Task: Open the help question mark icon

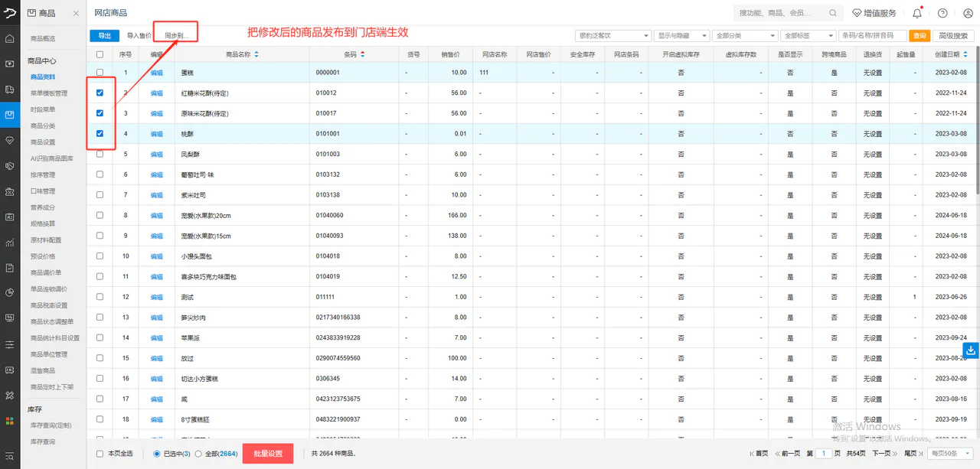Action: (x=942, y=13)
